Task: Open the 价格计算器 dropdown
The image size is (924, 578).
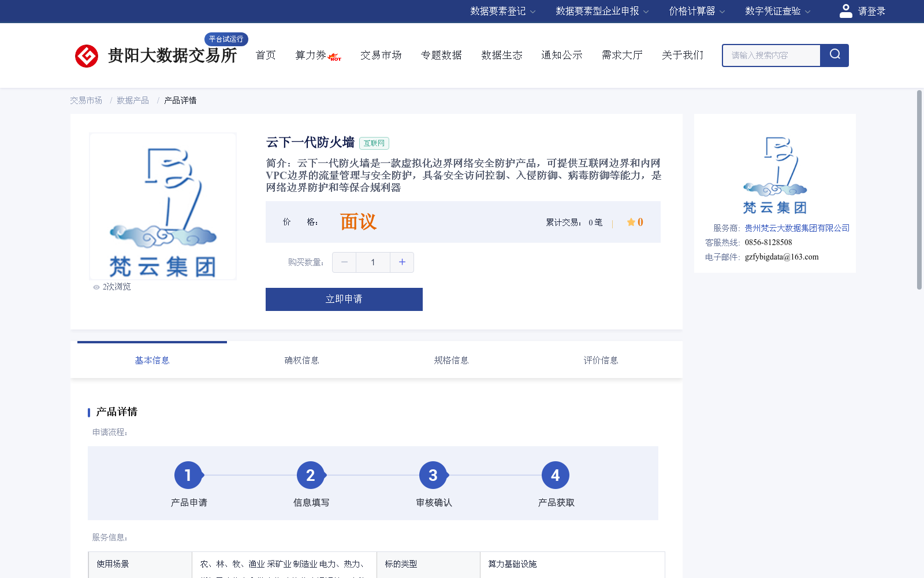Action: pyautogui.click(x=697, y=11)
